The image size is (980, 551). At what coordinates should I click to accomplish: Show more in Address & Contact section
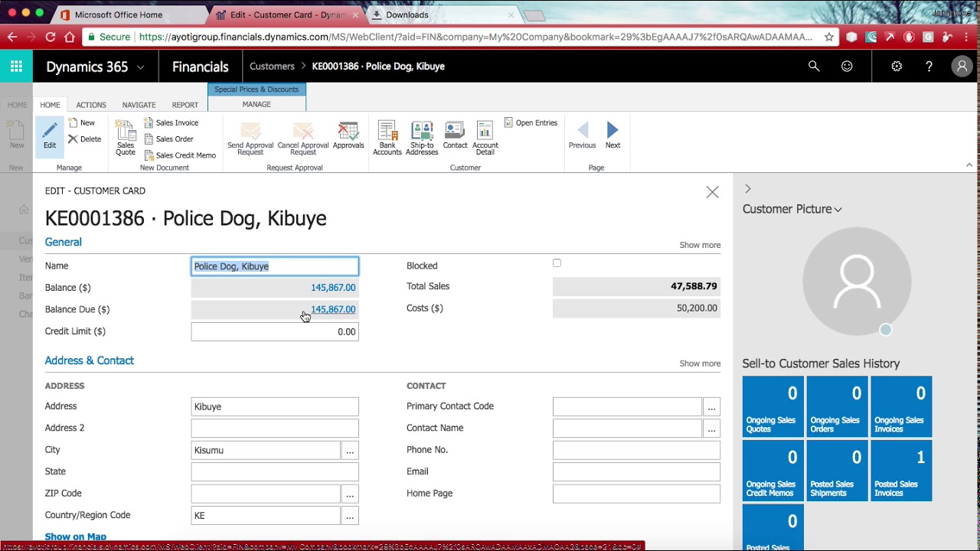pos(700,364)
